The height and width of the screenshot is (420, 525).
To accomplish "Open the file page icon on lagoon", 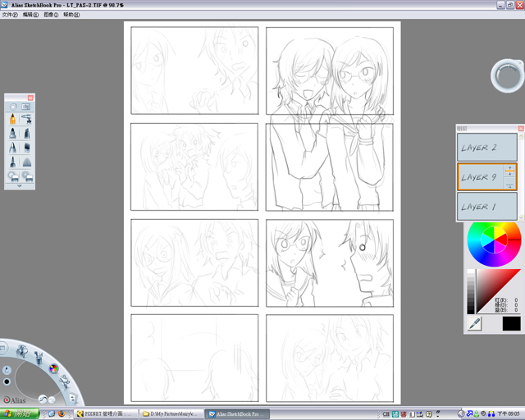I will 73,398.
